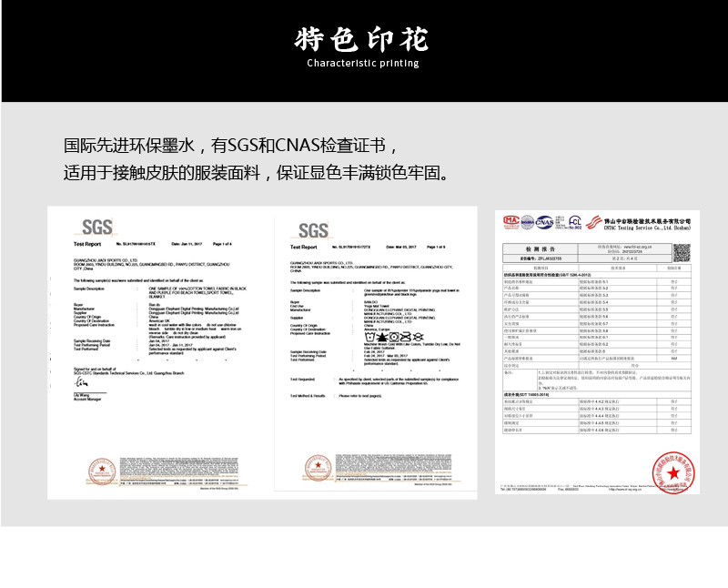Screen dimensions: 728x588
Task: Click the red star stamp on the CNTAC report
Action: 673,472
